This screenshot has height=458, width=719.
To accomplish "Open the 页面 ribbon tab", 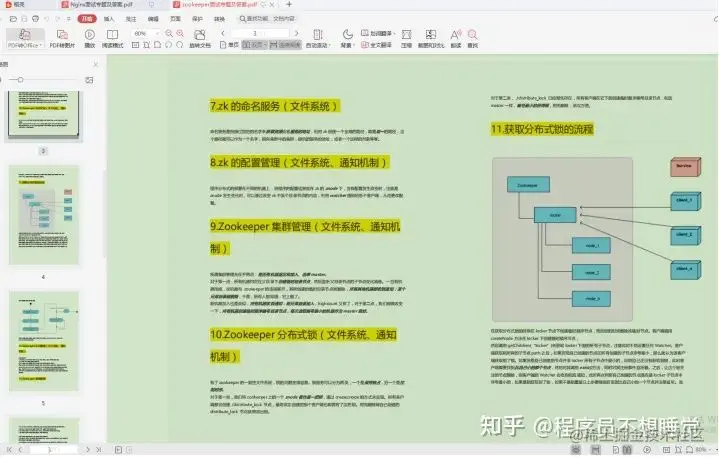I will pyautogui.click(x=175, y=19).
